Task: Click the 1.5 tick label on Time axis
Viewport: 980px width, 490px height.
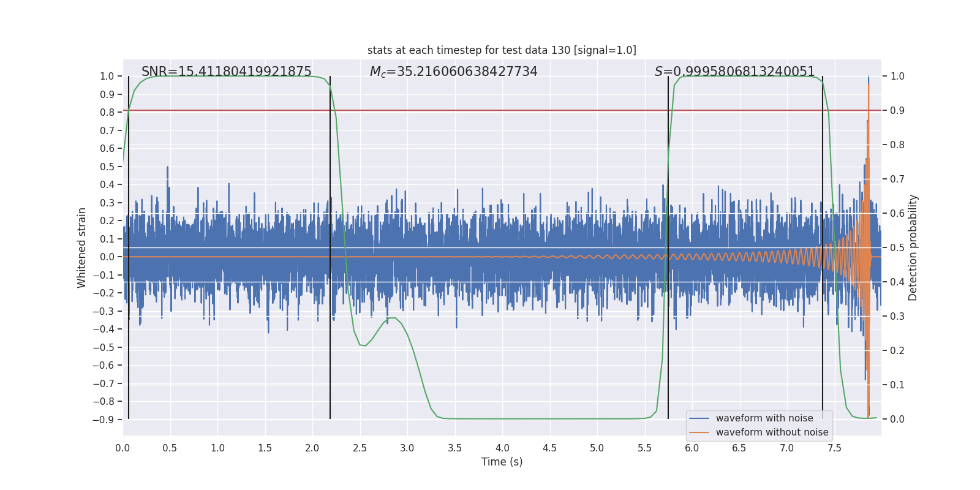Action: 265,448
